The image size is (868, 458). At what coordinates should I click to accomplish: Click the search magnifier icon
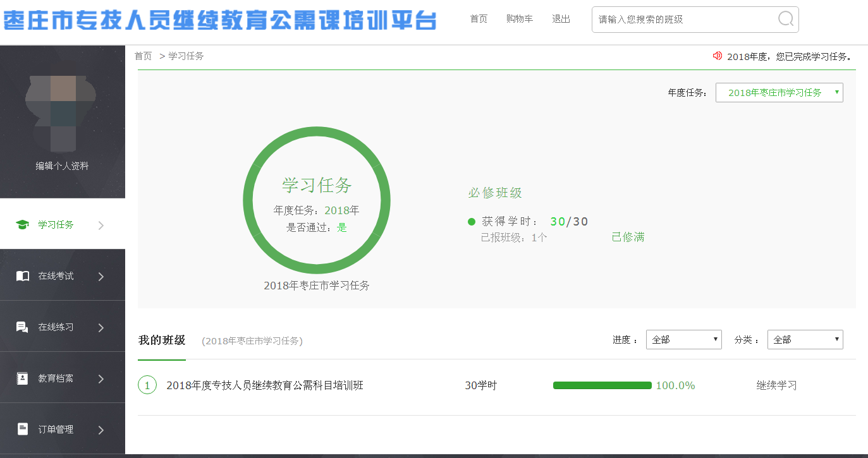785,19
